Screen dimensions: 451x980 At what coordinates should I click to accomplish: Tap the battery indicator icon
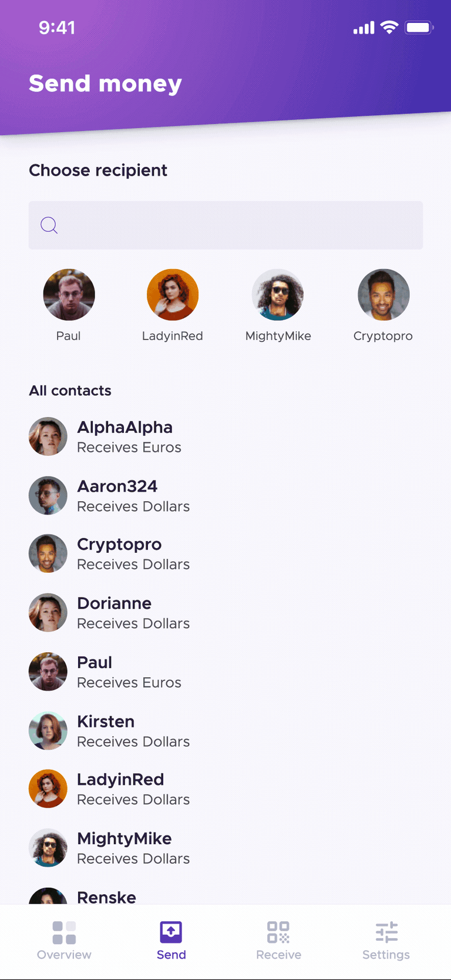[419, 28]
